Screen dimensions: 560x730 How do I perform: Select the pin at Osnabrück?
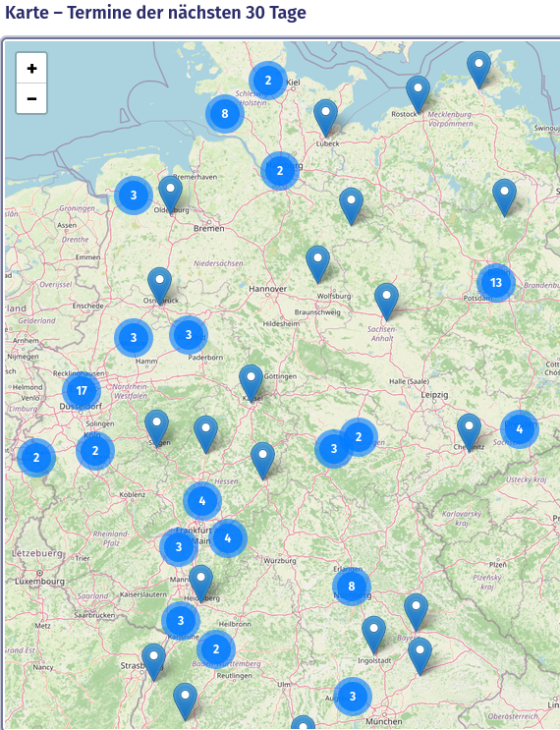click(x=160, y=286)
